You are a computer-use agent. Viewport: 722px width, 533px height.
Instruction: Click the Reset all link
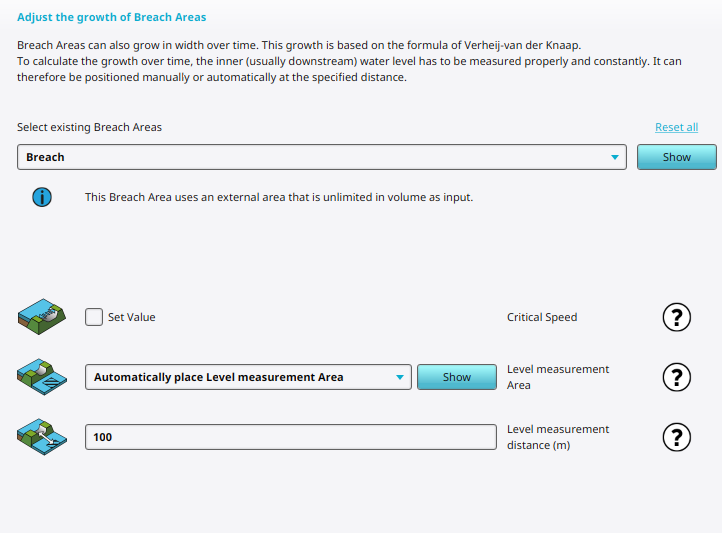point(676,127)
